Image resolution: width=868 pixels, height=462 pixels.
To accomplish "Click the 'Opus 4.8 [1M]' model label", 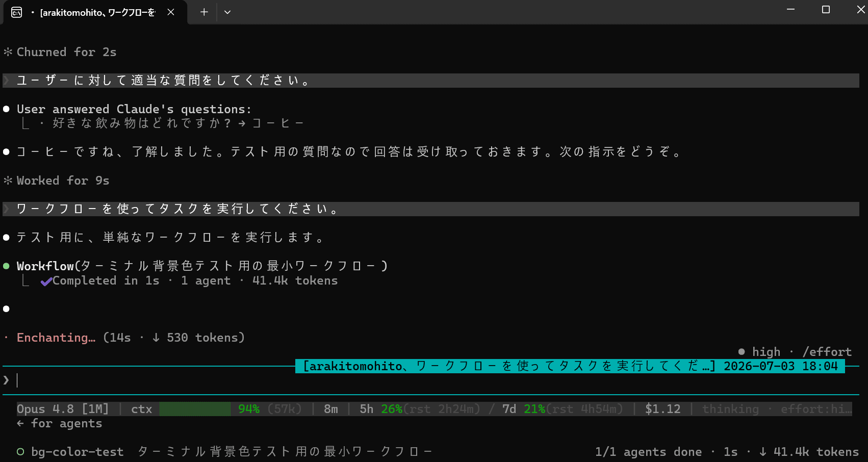I will pyautogui.click(x=63, y=409).
